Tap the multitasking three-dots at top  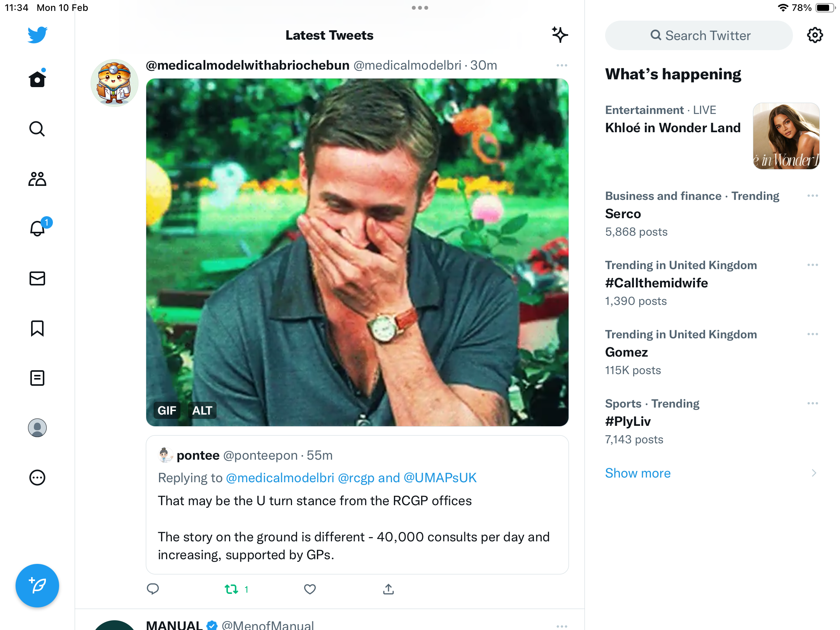[420, 8]
